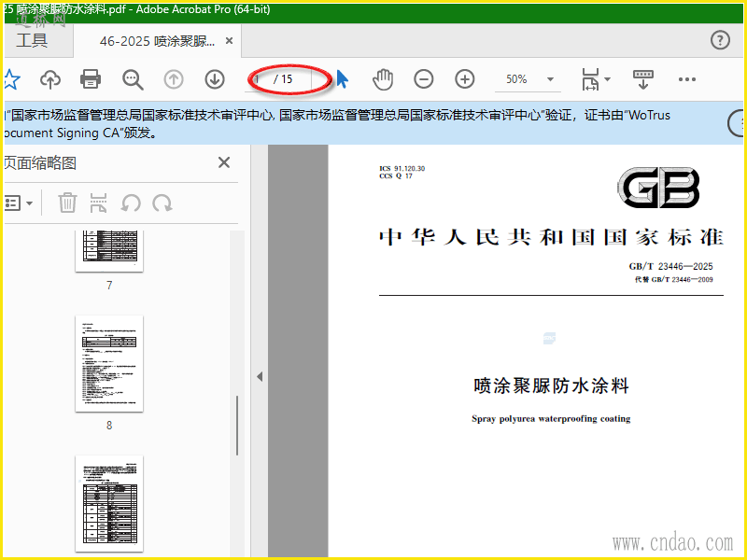Click the page number input field
The image size is (747, 560).
pos(258,79)
